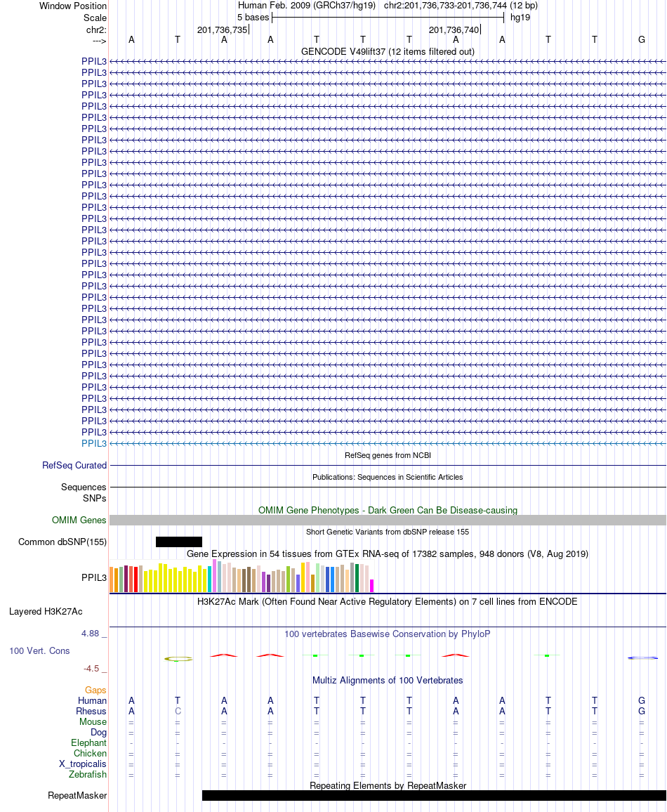
Task: Select the Mouse species row label
Action: click(x=93, y=722)
